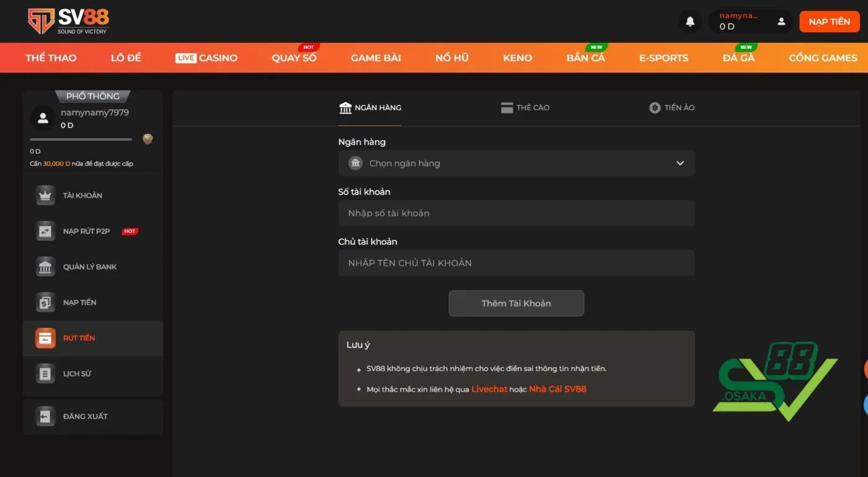The height and width of the screenshot is (477, 868).
Task: Open the Bắn Cá menu
Action: pos(585,58)
